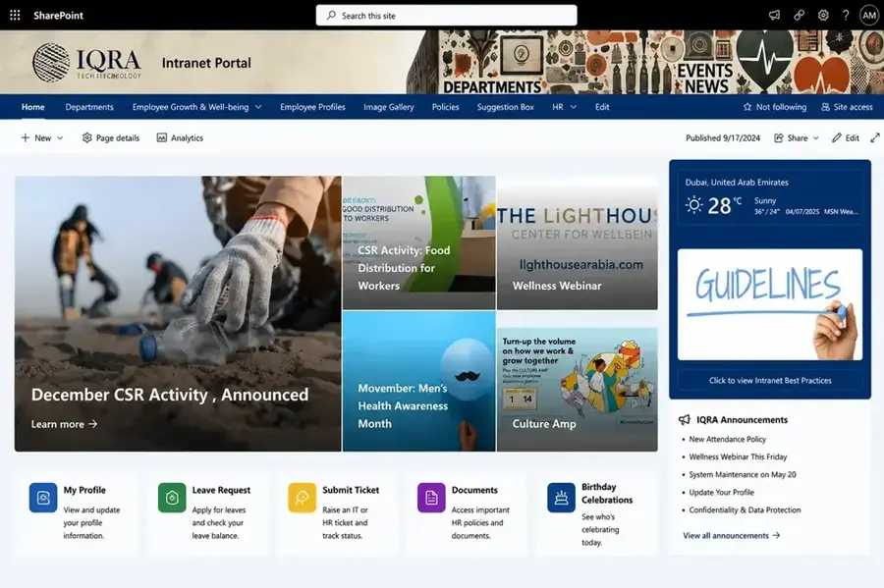Go to the Home tab
The width and height of the screenshot is (884, 588).
[x=33, y=107]
